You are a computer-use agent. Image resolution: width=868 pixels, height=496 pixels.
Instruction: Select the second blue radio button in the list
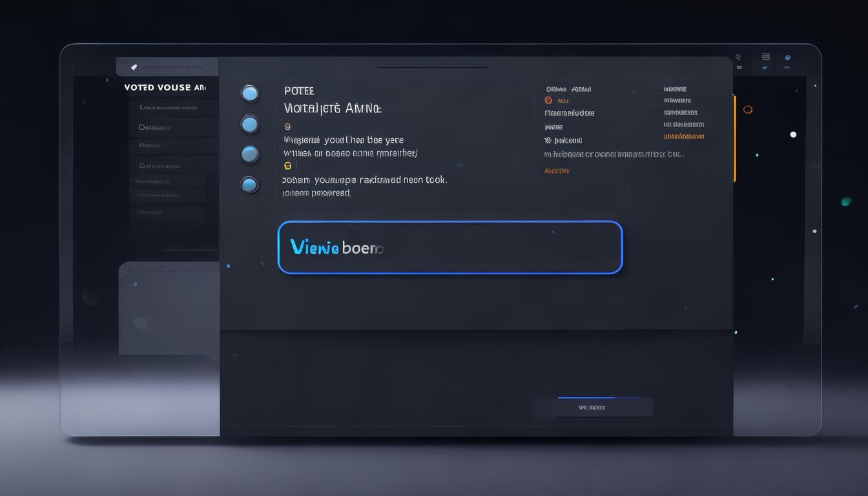pos(249,123)
